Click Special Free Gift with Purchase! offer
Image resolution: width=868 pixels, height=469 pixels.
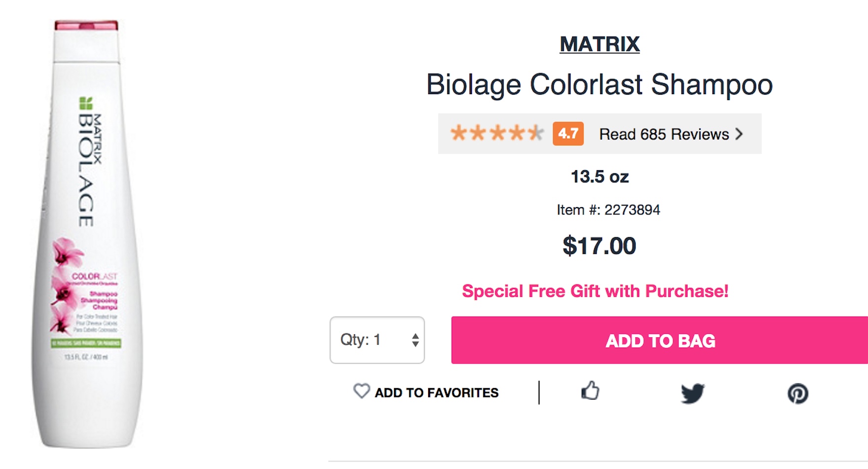(595, 291)
